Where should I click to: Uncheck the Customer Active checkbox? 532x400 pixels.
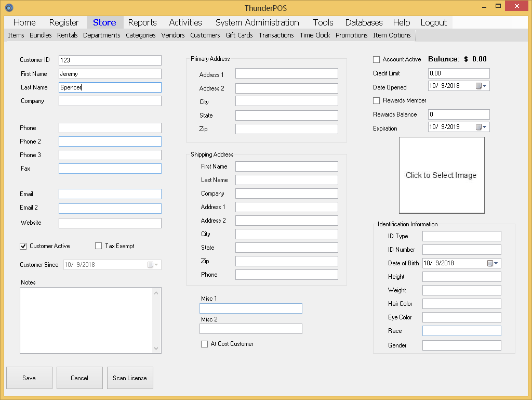click(23, 246)
